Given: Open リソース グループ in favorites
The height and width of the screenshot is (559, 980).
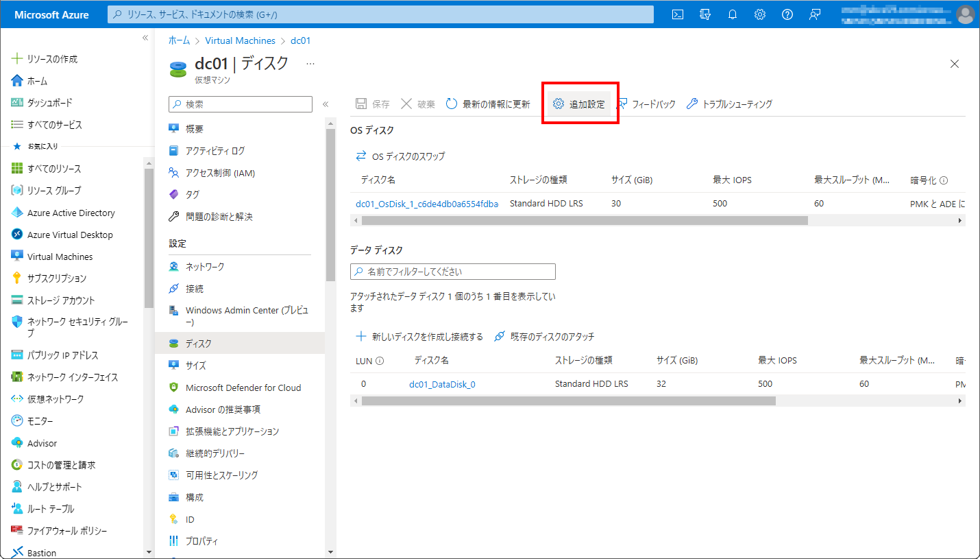Looking at the screenshot, I should (x=53, y=191).
